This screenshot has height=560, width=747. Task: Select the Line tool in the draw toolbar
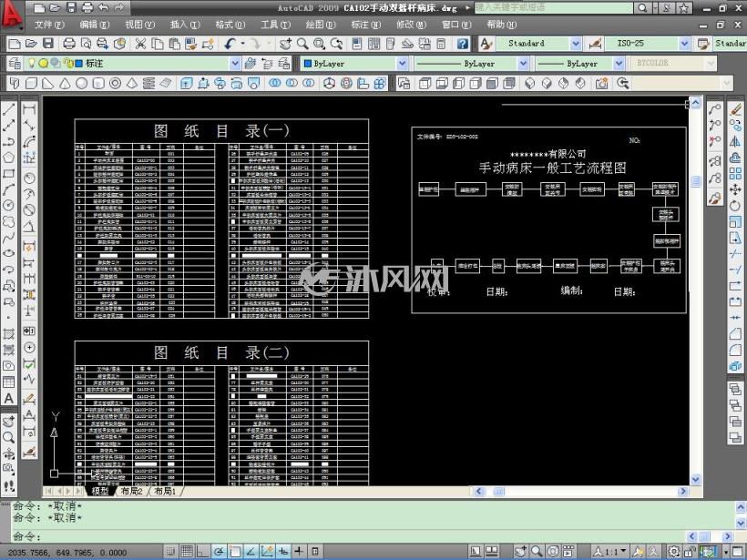8,109
